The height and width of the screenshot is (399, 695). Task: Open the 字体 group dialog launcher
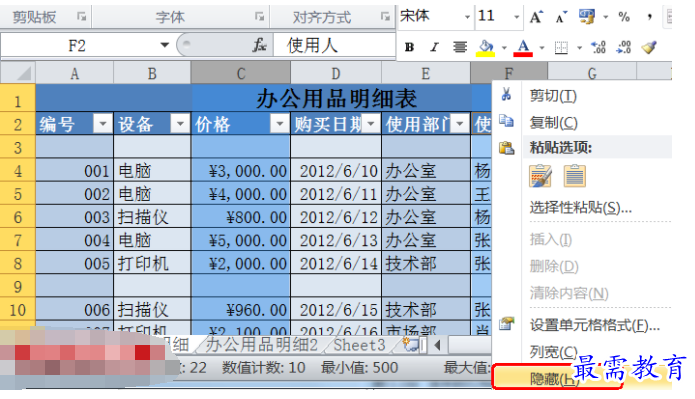click(x=259, y=17)
